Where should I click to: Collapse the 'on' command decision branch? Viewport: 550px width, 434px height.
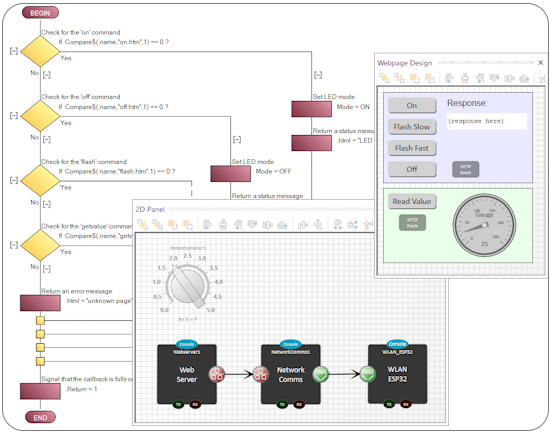(14, 51)
